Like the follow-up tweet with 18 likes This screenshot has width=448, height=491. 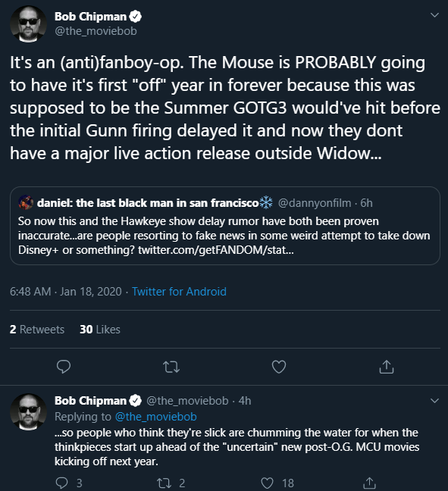click(x=267, y=483)
